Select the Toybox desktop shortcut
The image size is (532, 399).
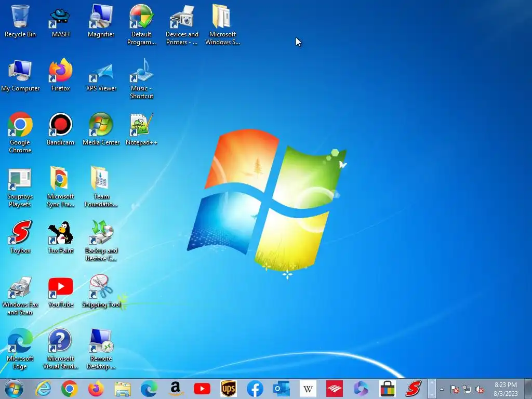20,237
